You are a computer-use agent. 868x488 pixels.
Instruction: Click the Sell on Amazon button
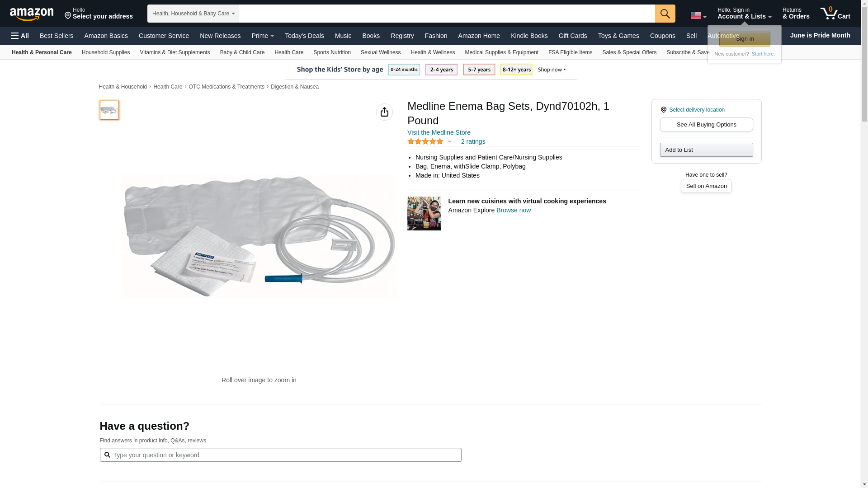click(x=706, y=186)
